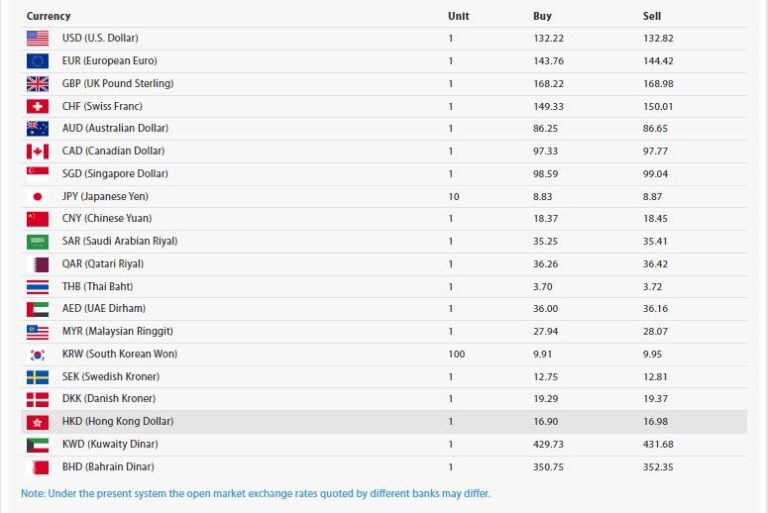Click the Currency column header
Image resolution: width=768 pixels, height=513 pixels.
click(48, 16)
